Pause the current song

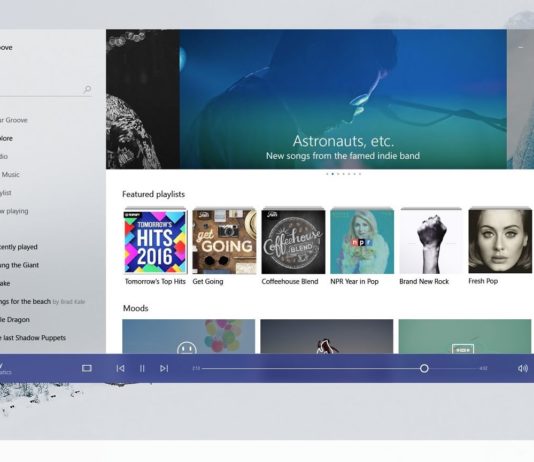142,368
